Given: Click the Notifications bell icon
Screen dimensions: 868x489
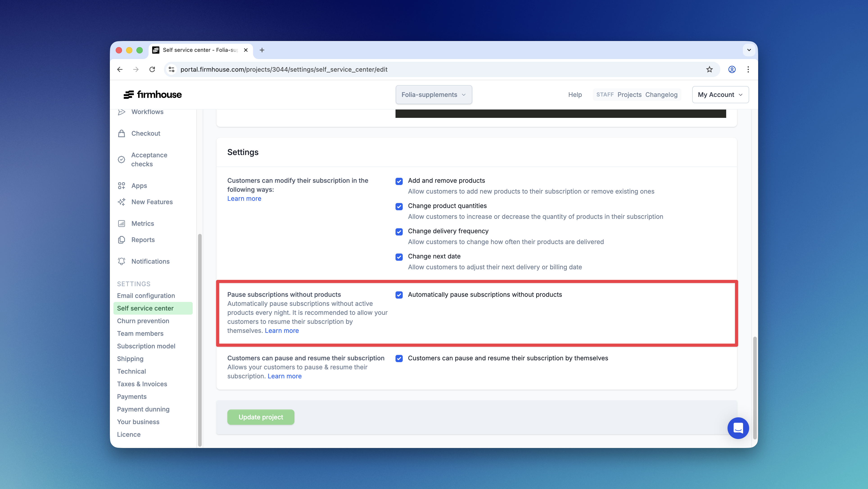Looking at the screenshot, I should point(122,261).
